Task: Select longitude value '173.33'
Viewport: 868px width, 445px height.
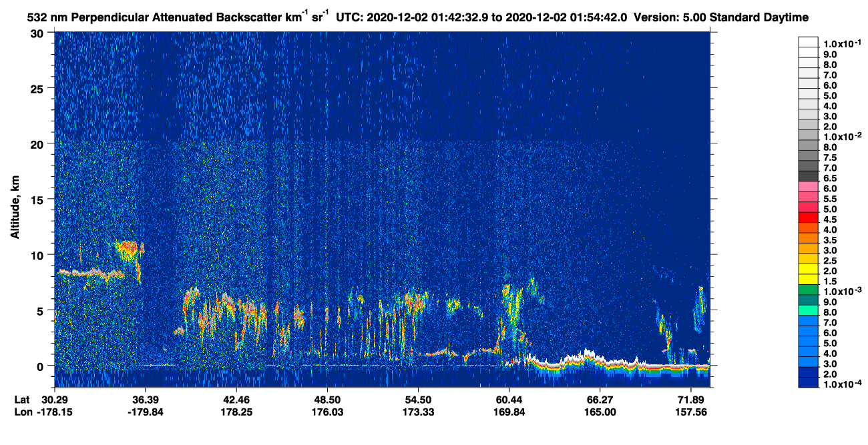Action: (x=418, y=412)
